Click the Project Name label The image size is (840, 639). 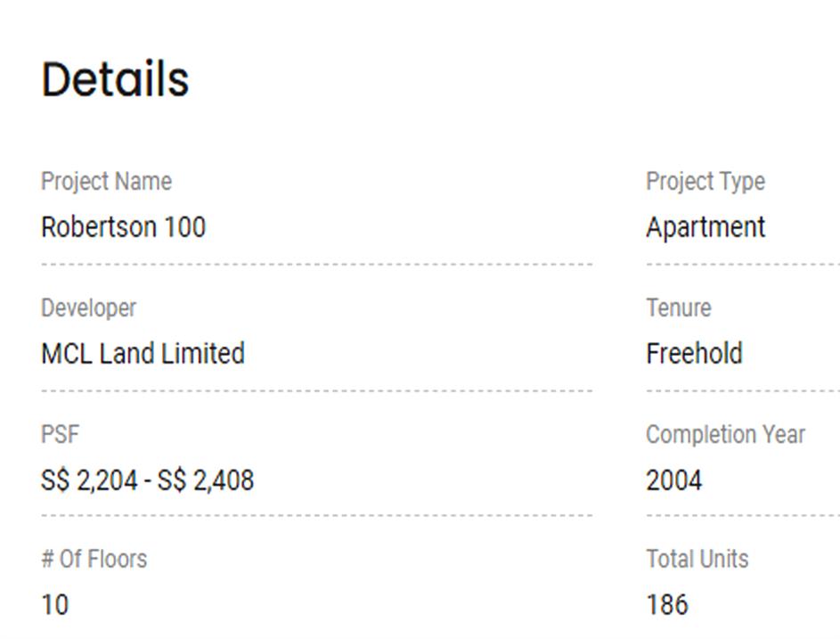tap(106, 182)
